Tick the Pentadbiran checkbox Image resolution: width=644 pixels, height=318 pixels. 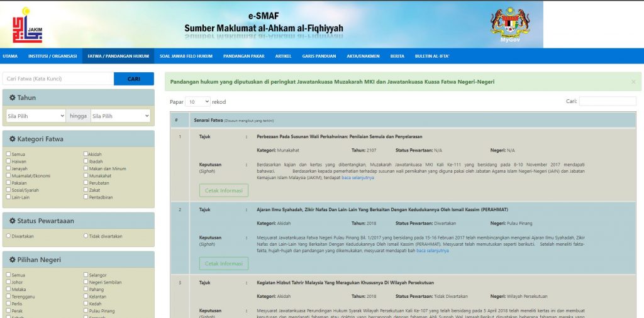tap(86, 197)
